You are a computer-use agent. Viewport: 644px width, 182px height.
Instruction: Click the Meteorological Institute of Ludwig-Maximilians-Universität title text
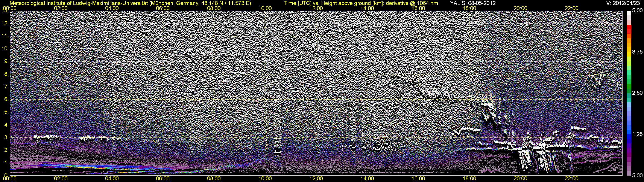131,3
